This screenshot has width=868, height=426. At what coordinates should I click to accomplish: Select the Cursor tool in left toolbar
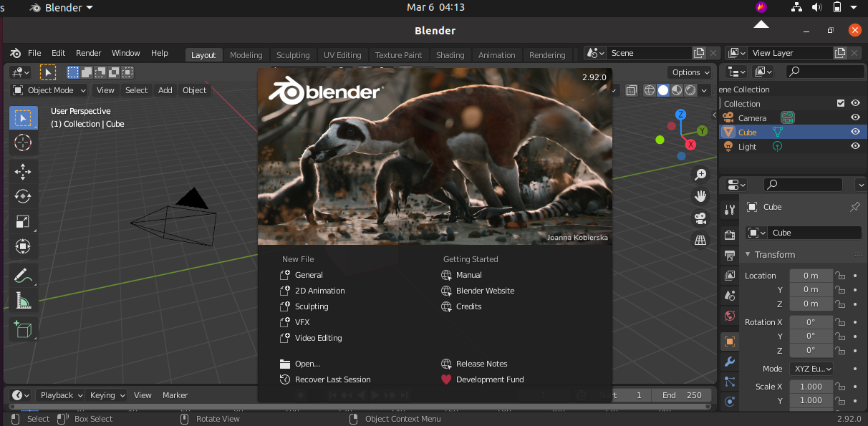pos(23,142)
